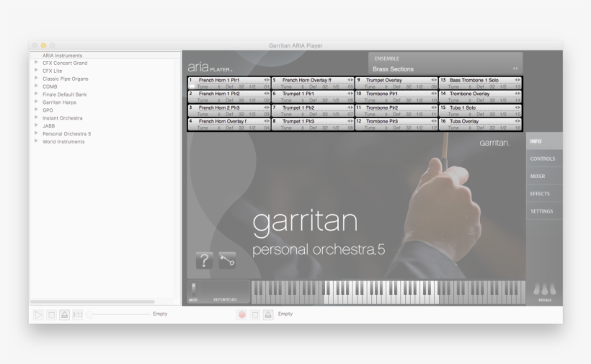Open the MIXER tab
This screenshot has width=591, height=364.
click(x=544, y=176)
